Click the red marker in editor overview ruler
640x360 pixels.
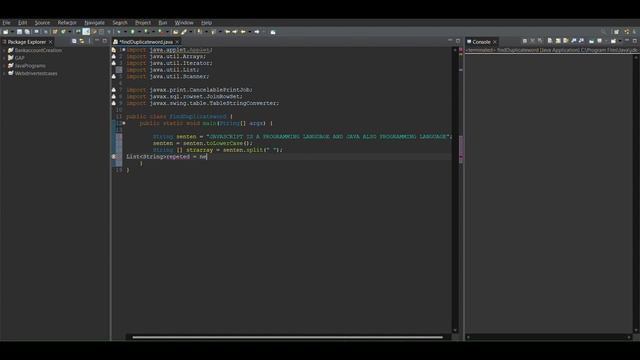tap(461, 50)
